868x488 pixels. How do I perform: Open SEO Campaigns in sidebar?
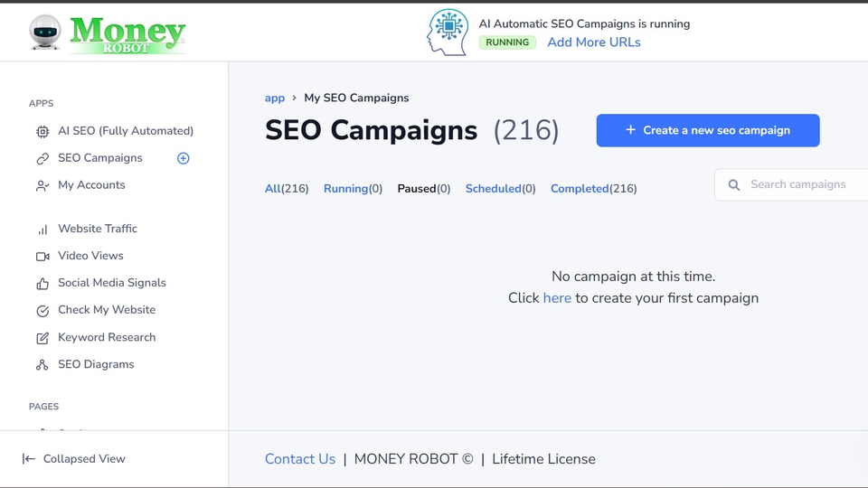coord(100,157)
